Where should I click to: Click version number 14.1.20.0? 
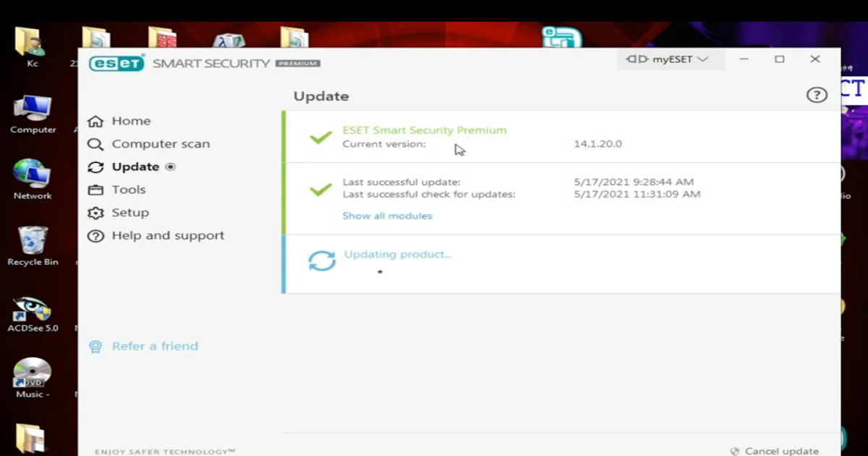(x=598, y=143)
